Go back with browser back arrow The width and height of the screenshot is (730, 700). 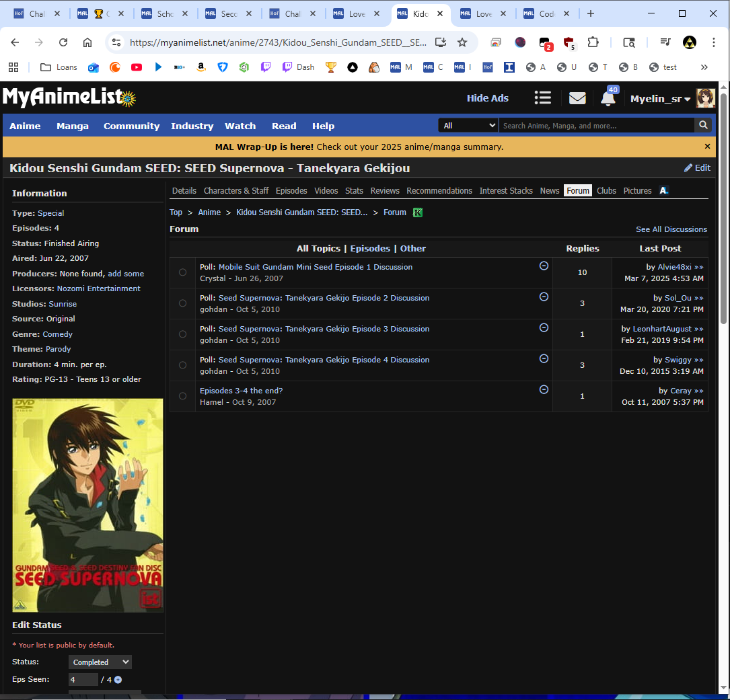pos(15,42)
